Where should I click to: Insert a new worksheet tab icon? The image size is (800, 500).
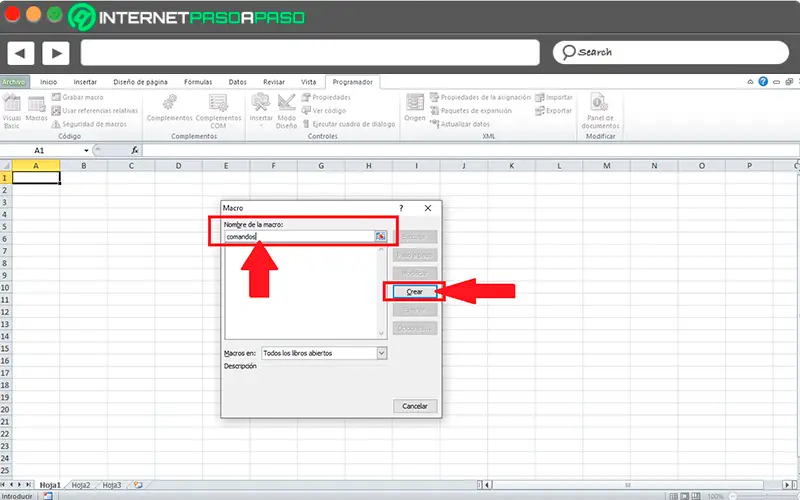click(x=138, y=485)
